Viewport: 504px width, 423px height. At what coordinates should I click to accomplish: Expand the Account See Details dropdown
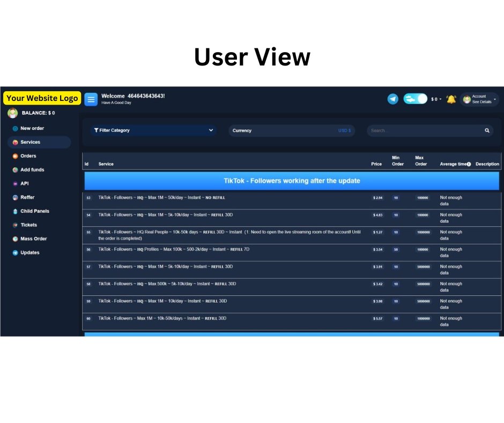pos(479,99)
